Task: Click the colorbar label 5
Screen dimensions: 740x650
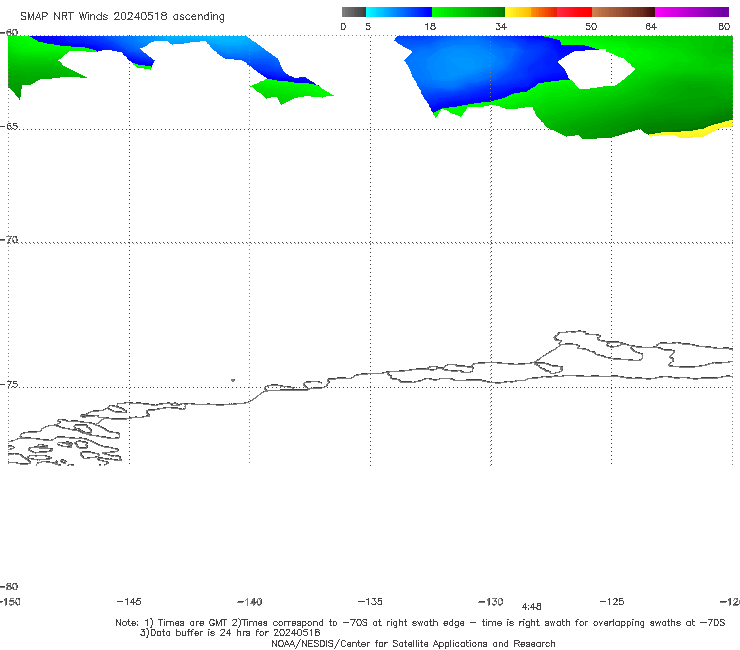Action: pos(368,26)
